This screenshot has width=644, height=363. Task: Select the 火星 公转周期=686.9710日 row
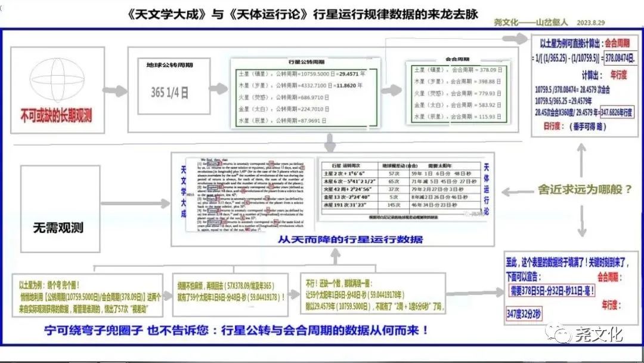pos(284,97)
